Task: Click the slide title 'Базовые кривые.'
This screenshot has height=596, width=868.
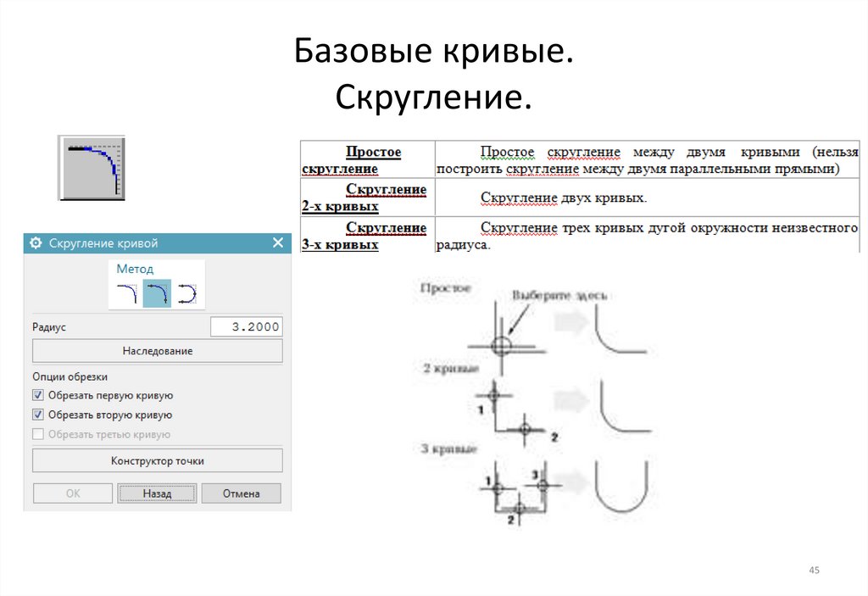Action: [x=433, y=50]
